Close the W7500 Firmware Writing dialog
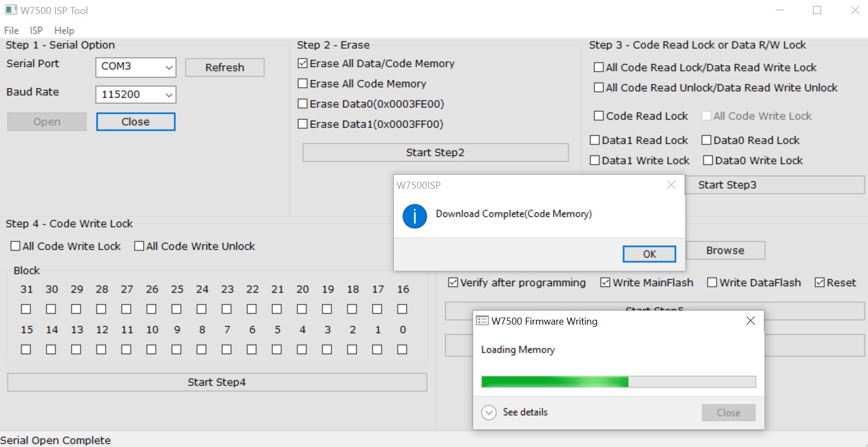Viewport: 868px width, 447px height. pyautogui.click(x=750, y=321)
